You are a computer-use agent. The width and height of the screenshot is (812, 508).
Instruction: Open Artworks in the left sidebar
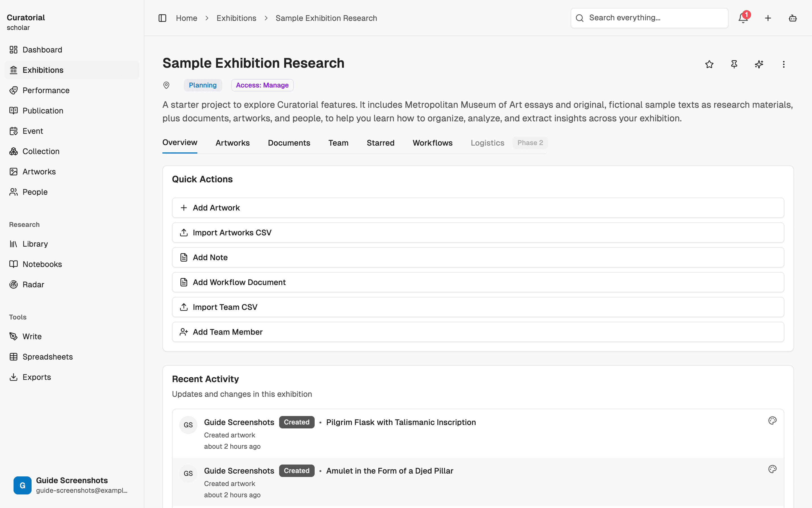click(x=72, y=172)
